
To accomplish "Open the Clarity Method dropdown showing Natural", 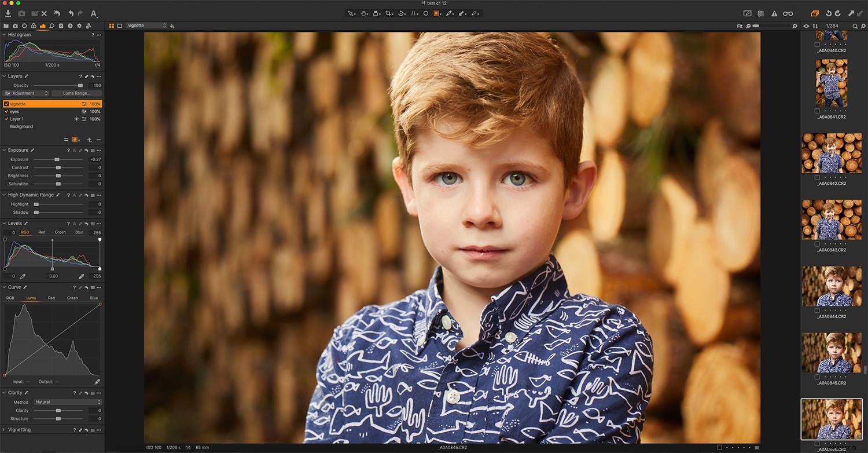I will coord(67,401).
